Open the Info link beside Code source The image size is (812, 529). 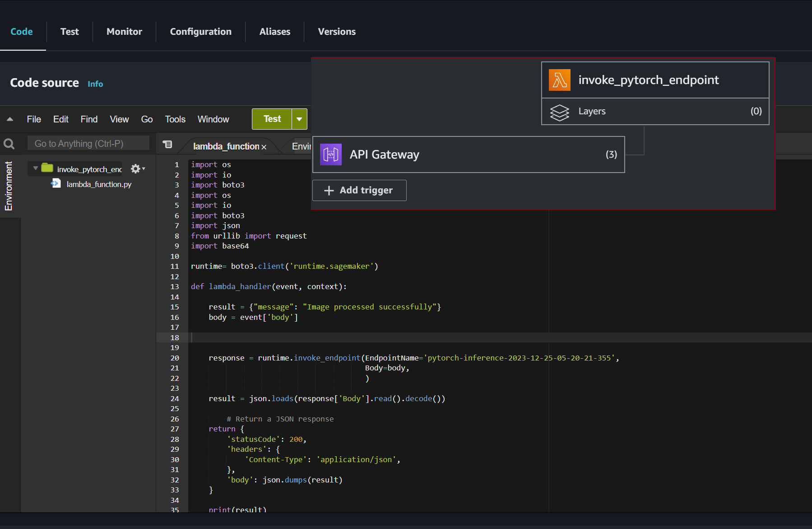[x=95, y=84]
